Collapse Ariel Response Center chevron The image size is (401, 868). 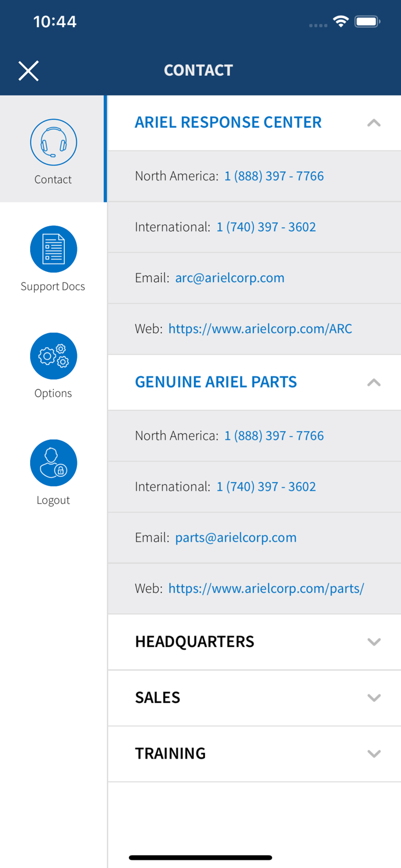pyautogui.click(x=374, y=123)
